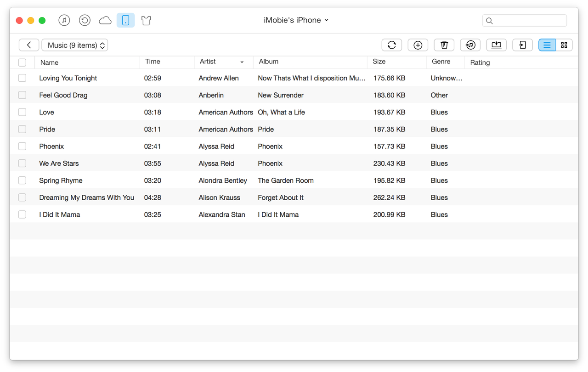Export music to computer icon

coord(497,45)
